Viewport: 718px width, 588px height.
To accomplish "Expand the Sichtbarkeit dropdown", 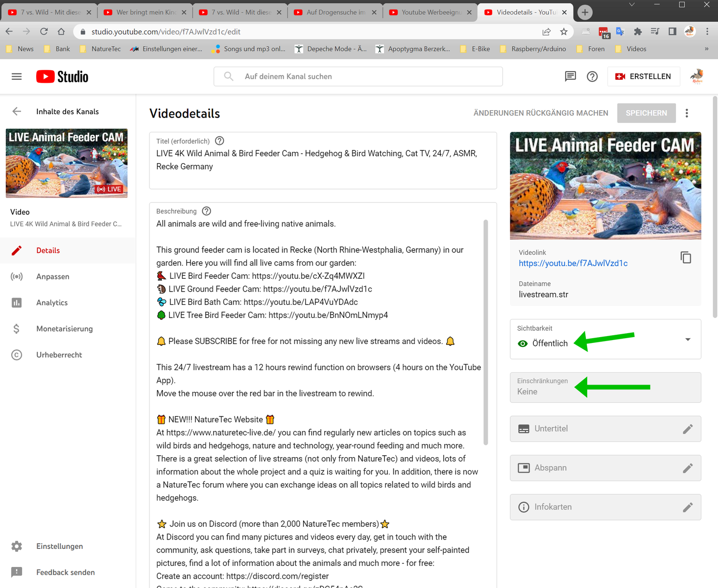I will point(688,340).
